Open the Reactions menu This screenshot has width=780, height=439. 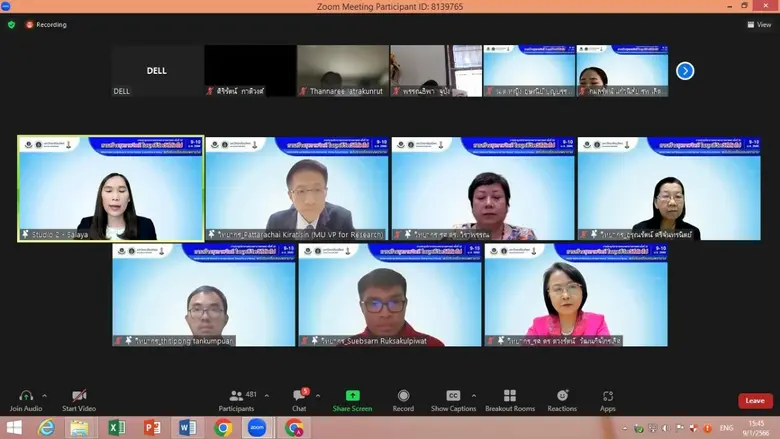(562, 395)
